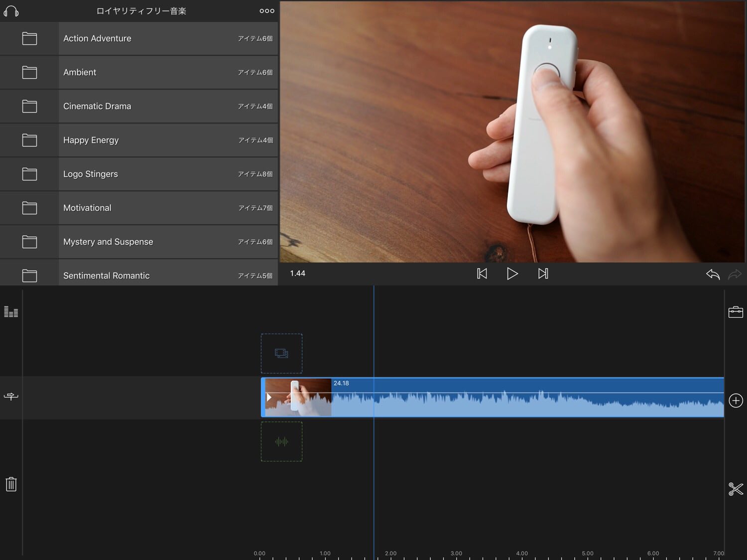Tap the plus add clip button
Screen dimensions: 747x560
[736, 401]
